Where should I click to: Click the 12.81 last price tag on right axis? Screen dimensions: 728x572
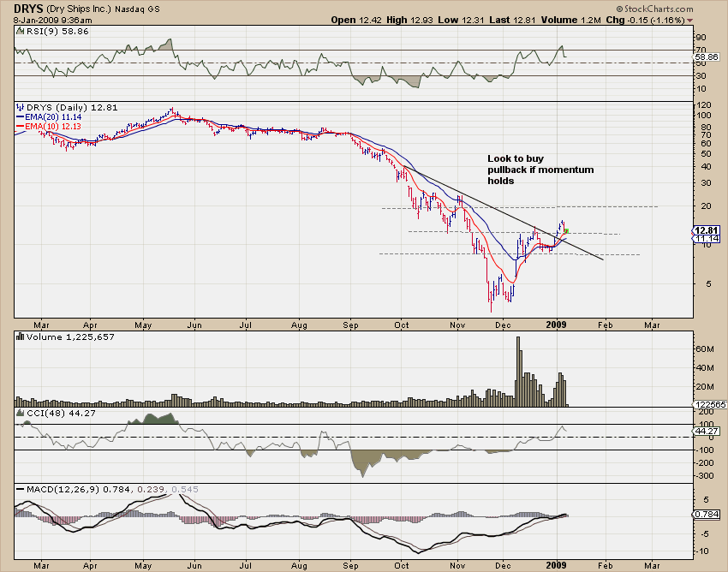click(x=707, y=230)
